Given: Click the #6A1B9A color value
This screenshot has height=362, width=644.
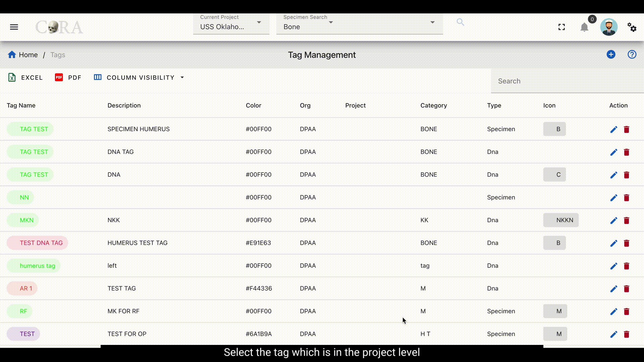Looking at the screenshot, I should [x=259, y=334].
